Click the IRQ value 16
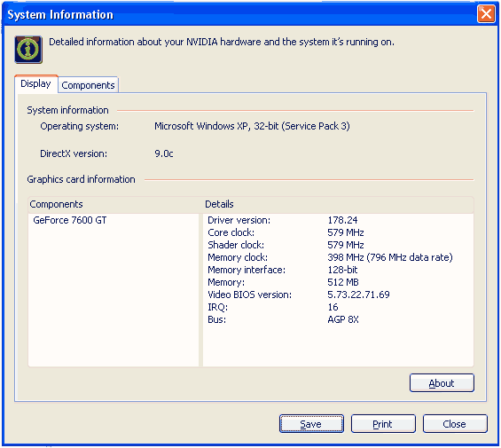Screen dimensions: 501x448 [x=333, y=307]
